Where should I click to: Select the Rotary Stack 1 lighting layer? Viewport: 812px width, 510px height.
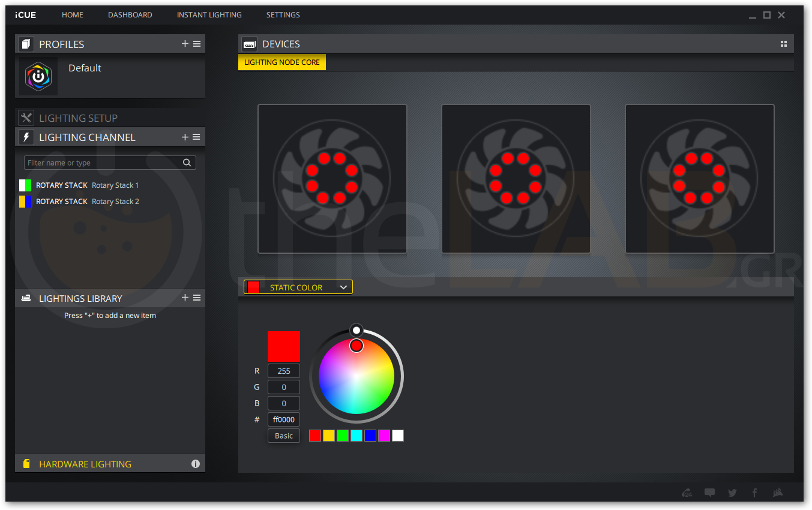[x=110, y=185]
